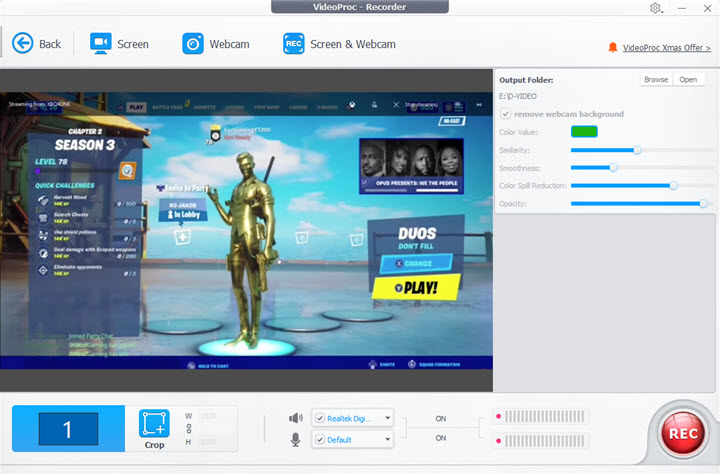Select Screen & Webcam mode
Image resolution: width=720 pixels, height=474 pixels.
[339, 44]
